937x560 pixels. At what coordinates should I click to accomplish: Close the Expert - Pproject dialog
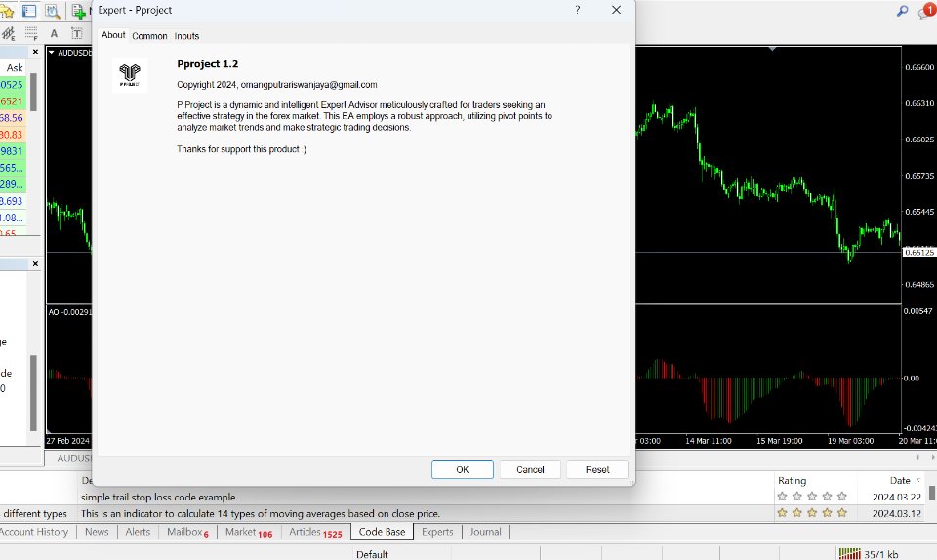pyautogui.click(x=616, y=10)
